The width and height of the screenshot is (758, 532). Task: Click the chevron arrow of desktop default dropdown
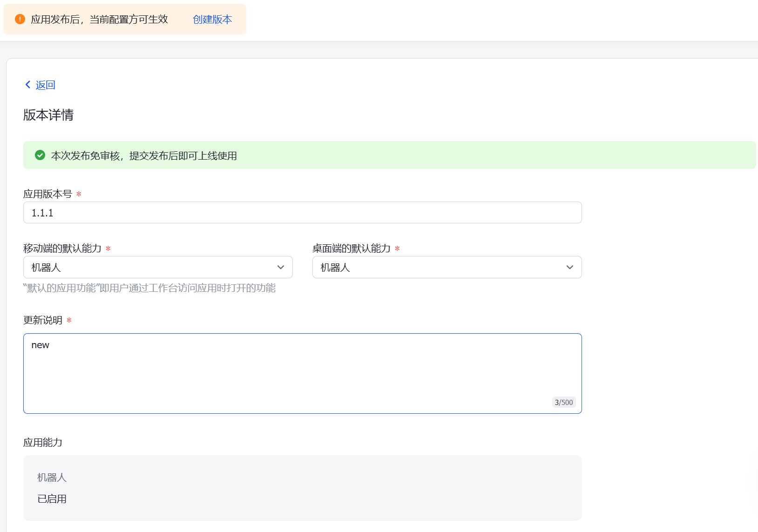[570, 267]
